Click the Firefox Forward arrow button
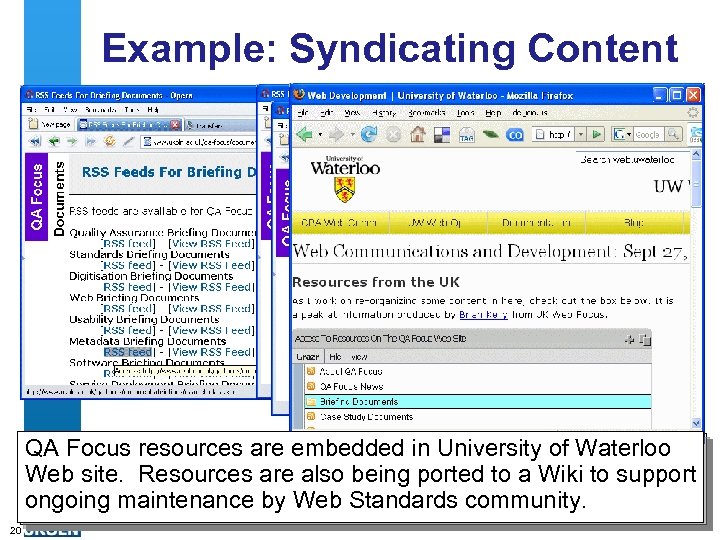 [337, 134]
